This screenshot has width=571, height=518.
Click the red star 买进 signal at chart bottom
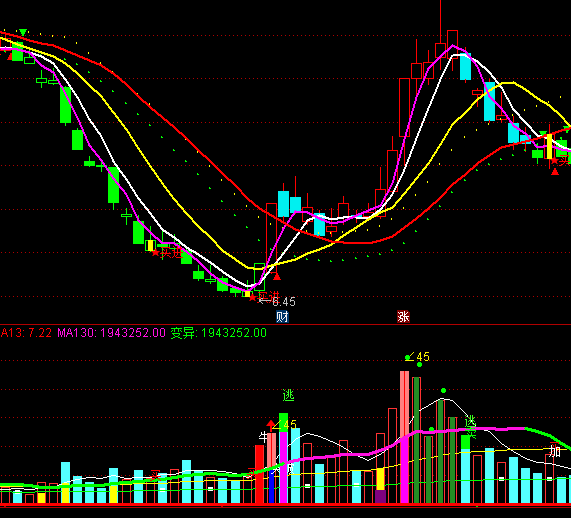tap(264, 297)
